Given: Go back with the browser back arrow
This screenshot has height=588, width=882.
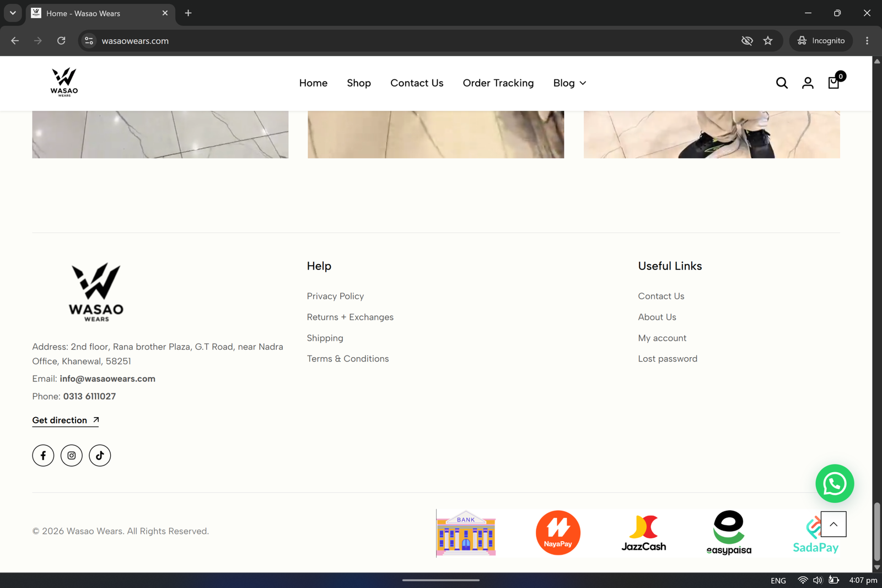Looking at the screenshot, I should point(15,41).
